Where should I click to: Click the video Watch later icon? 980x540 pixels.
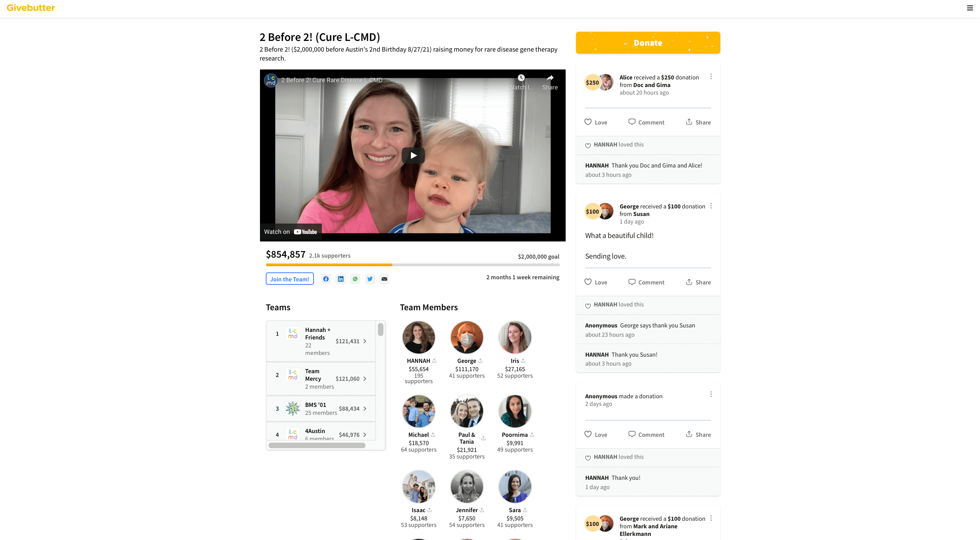point(521,78)
